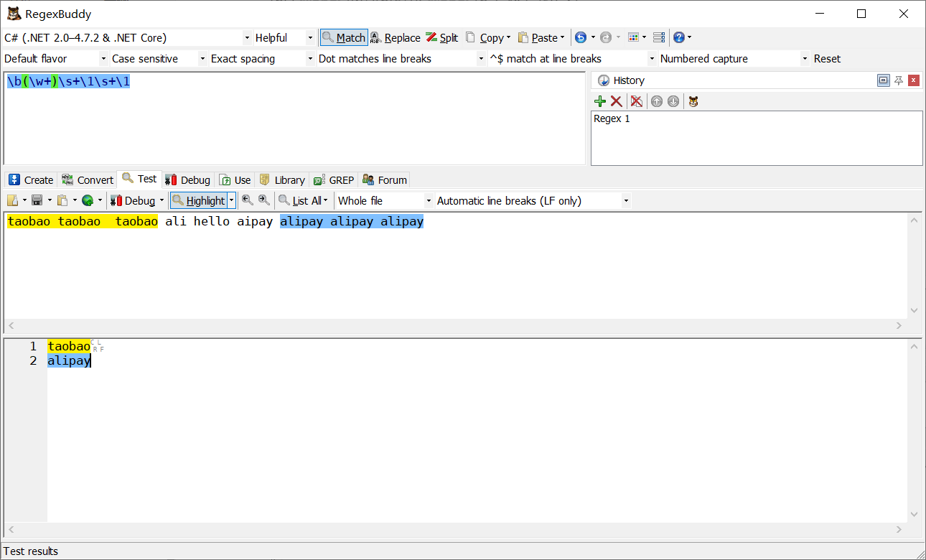Click result line 1 'taobao'

[x=69, y=346]
